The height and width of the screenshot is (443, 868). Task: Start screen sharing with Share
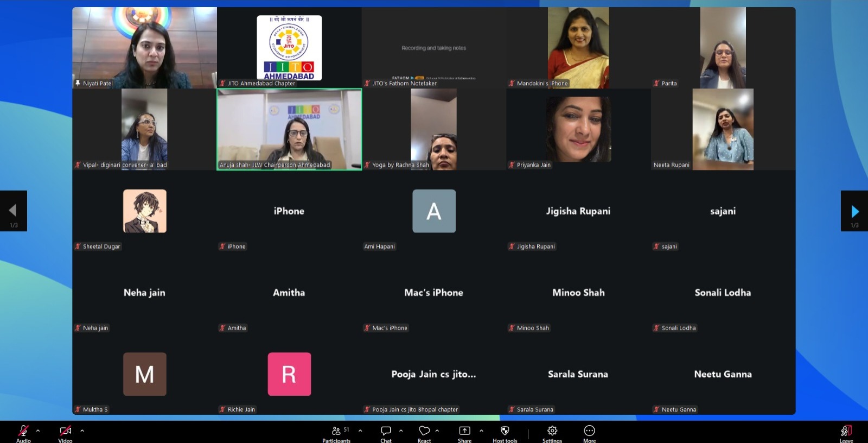464,431
